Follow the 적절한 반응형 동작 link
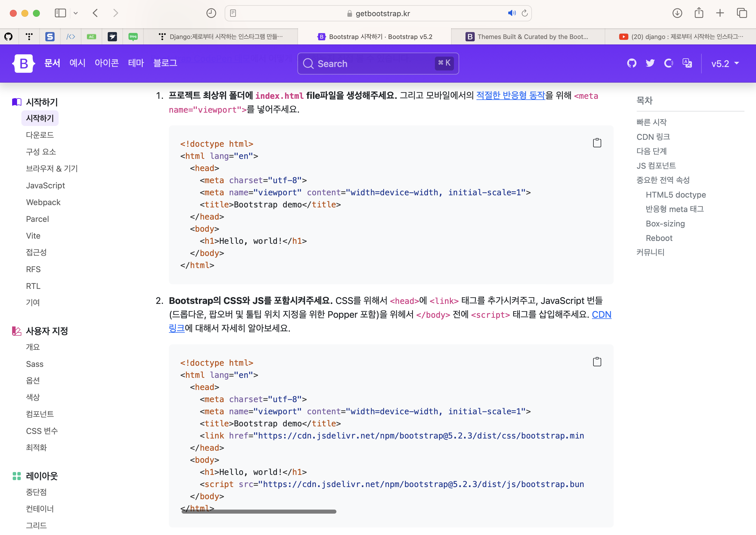 (x=511, y=96)
